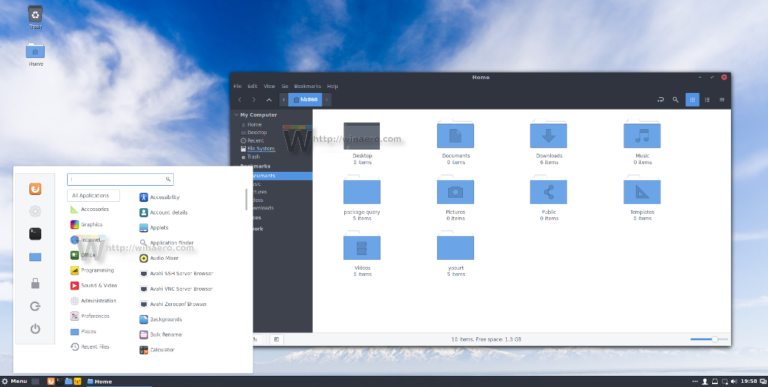768x387 pixels.
Task: Open Accessibility from the applications list
Action: click(160, 197)
